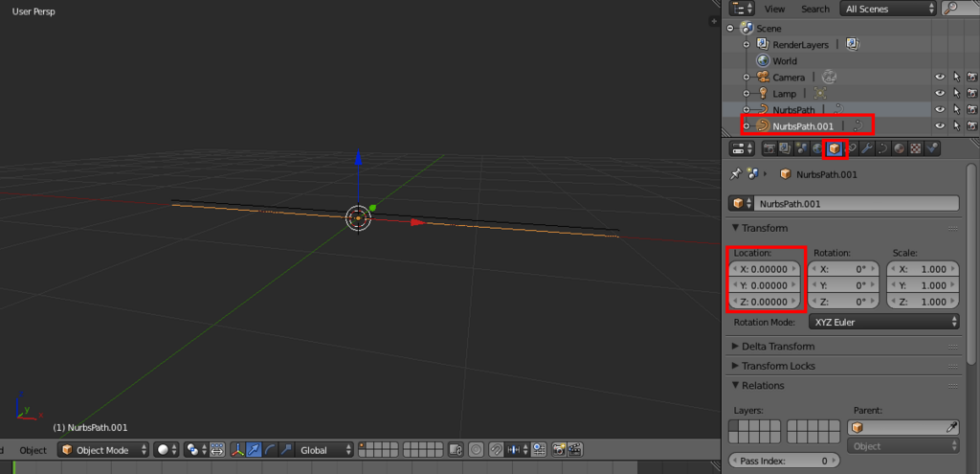
Task: Click the Location X value field
Action: click(x=765, y=269)
